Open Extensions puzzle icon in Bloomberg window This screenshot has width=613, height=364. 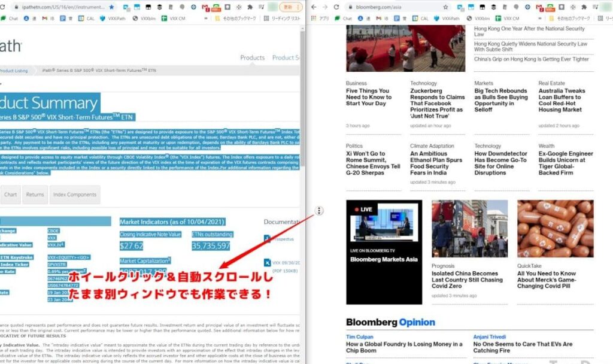click(x=584, y=7)
